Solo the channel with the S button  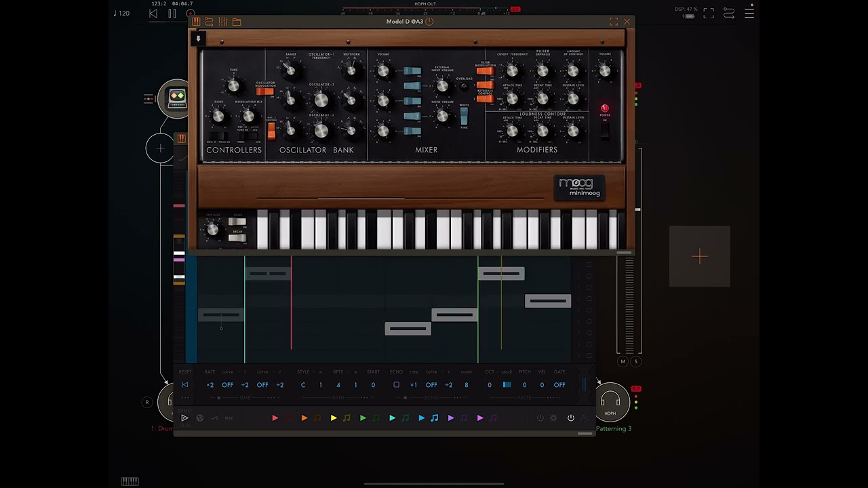tap(635, 361)
